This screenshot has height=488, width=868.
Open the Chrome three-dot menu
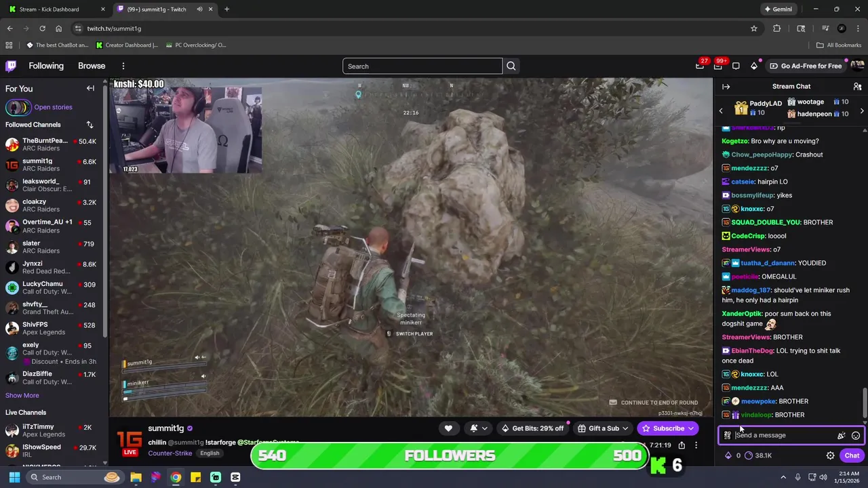click(x=858, y=28)
